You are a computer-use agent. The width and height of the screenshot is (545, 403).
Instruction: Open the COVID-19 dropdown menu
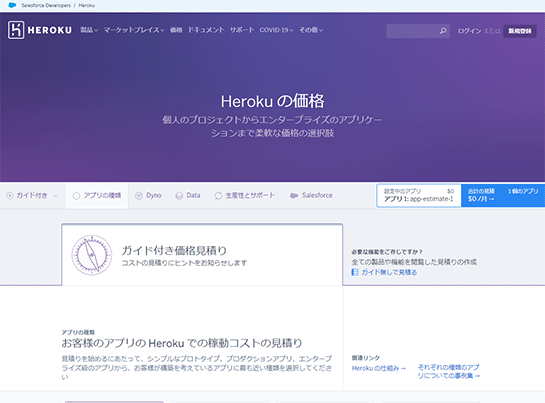tap(276, 30)
